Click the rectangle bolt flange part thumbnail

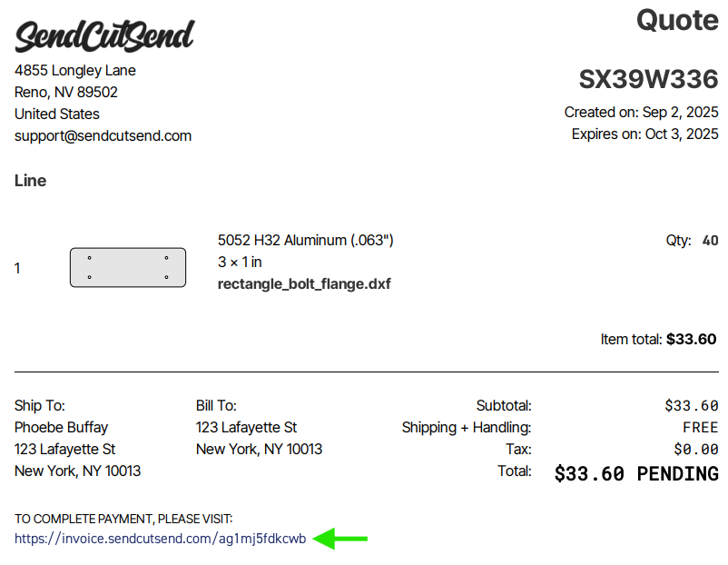[x=128, y=268]
